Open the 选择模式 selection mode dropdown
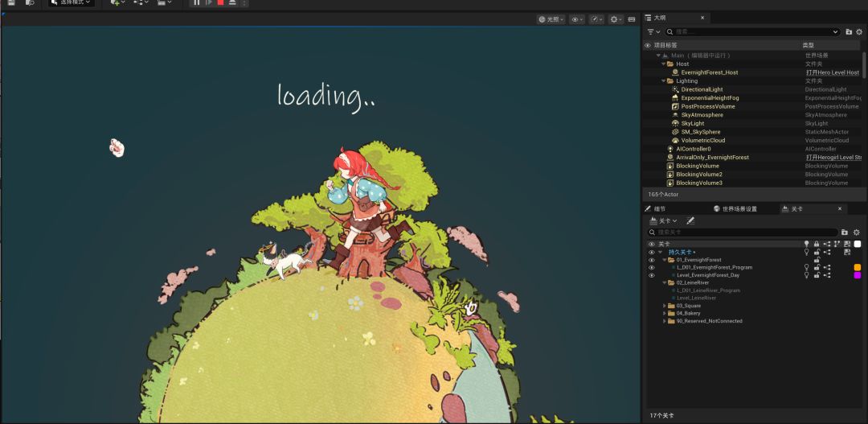The width and height of the screenshot is (868, 424). 72,2
